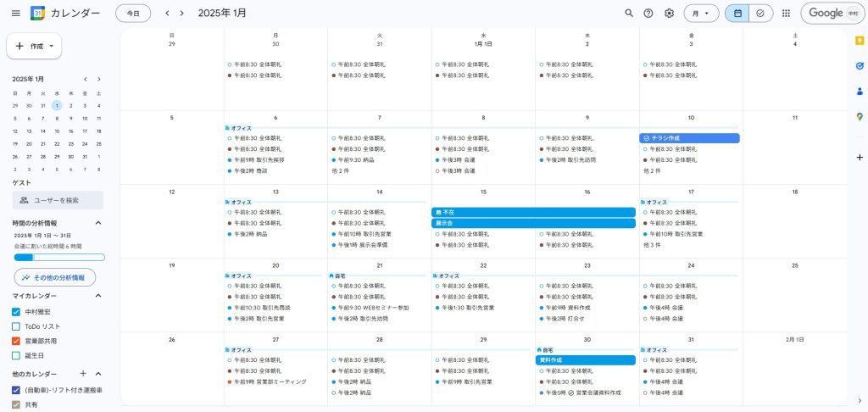This screenshot has height=412, width=868.
Task: Open the チラシ作成 task on January 10
Action: tap(689, 138)
